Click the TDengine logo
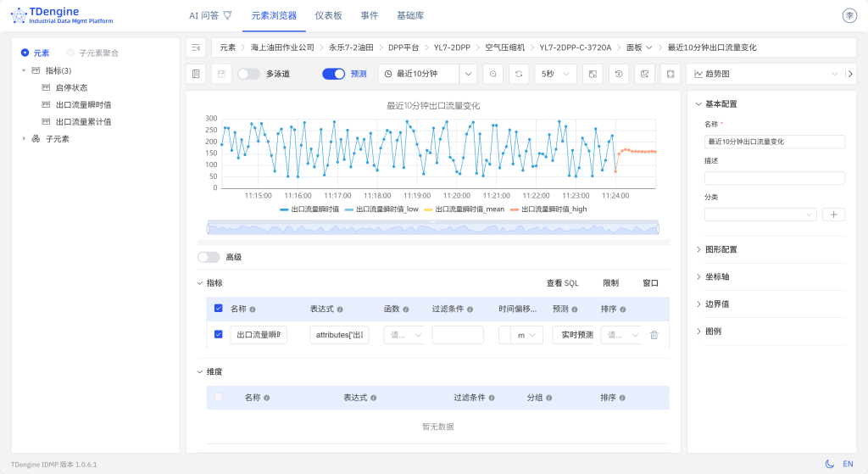 click(61, 15)
